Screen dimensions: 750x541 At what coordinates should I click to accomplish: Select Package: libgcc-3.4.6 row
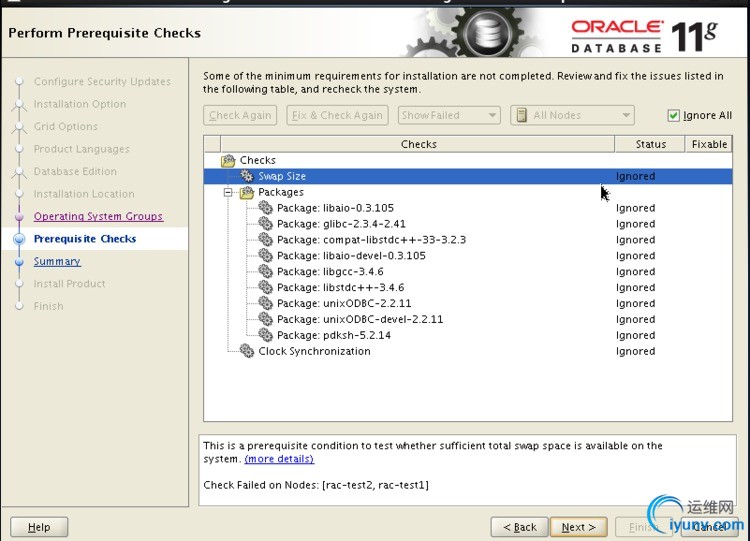point(468,271)
